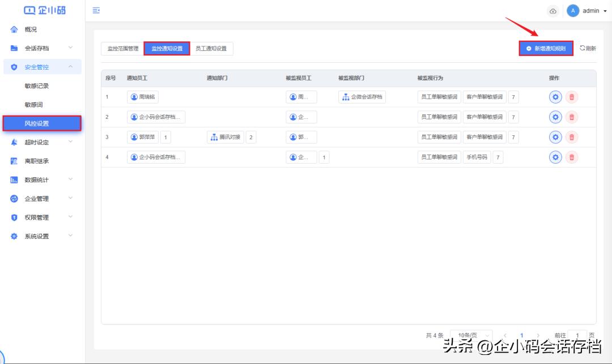This screenshot has height=364, width=612.
Task: Click the admin avatar icon
Action: [x=572, y=11]
